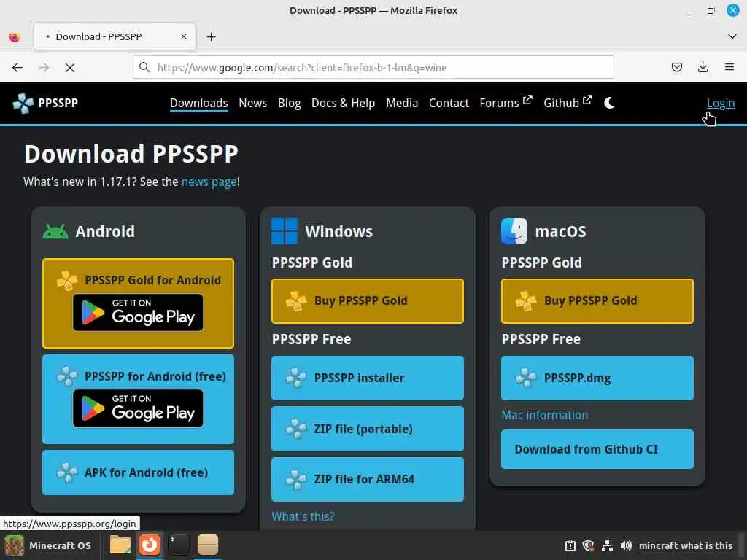The height and width of the screenshot is (560, 747).
Task: Download APK for Android (free)
Action: (138, 472)
